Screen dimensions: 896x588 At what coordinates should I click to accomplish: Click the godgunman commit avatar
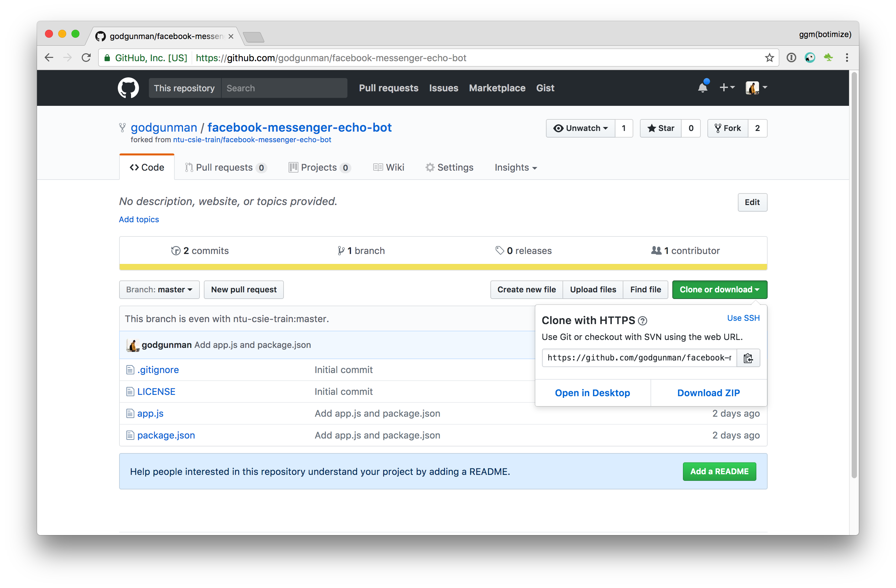(133, 345)
